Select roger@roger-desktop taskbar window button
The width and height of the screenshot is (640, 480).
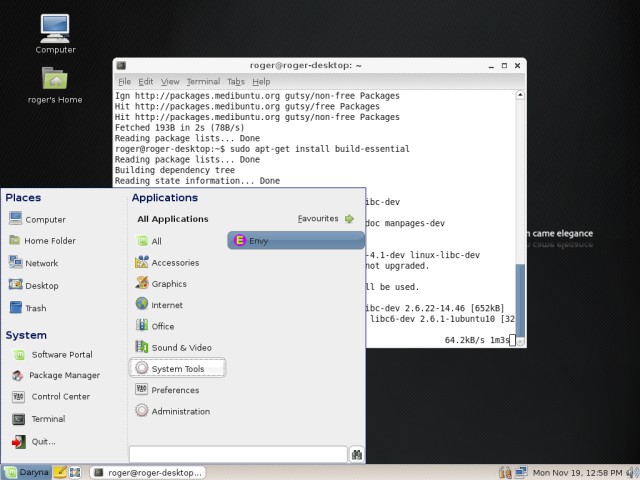click(x=148, y=473)
